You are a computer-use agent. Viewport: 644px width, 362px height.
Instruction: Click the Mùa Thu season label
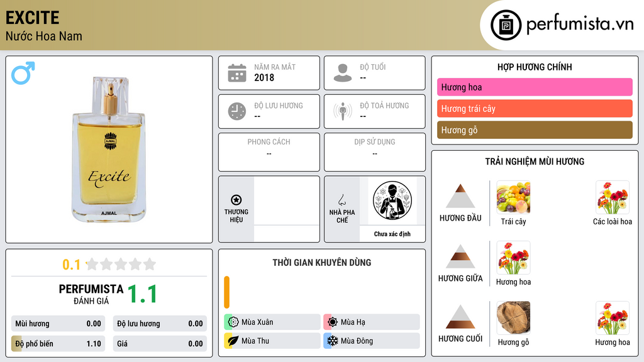coord(255,341)
